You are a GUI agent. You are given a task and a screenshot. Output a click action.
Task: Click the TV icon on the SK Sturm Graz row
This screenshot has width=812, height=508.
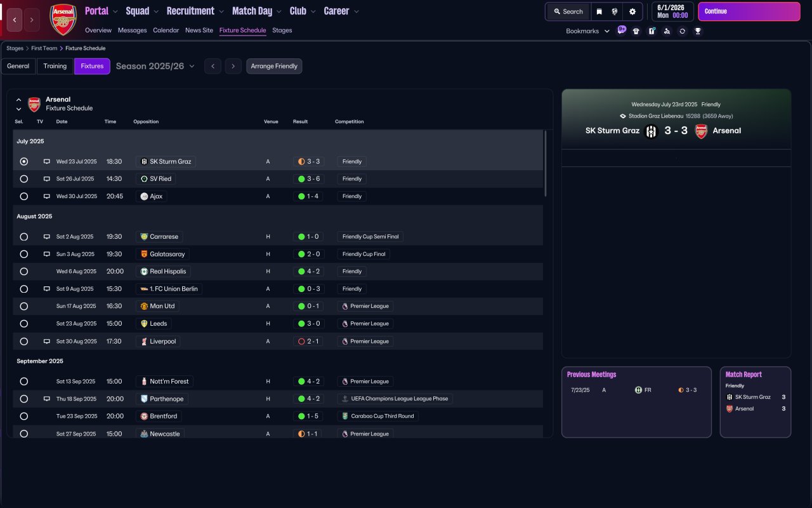tap(46, 162)
